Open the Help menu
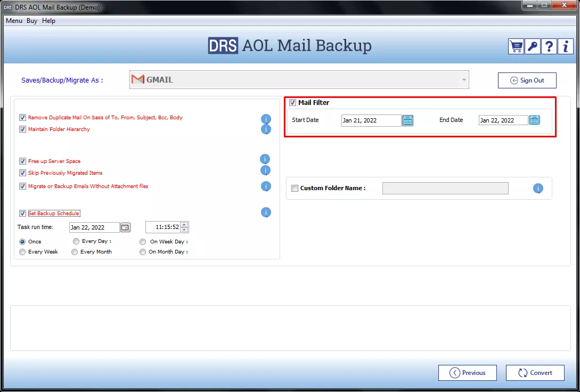580x392 pixels. pos(48,21)
